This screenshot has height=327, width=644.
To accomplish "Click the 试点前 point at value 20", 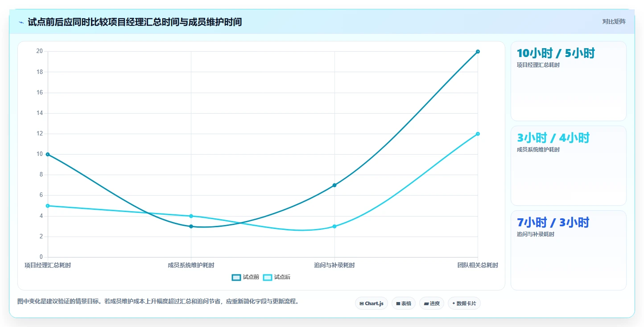I will pyautogui.click(x=478, y=52).
